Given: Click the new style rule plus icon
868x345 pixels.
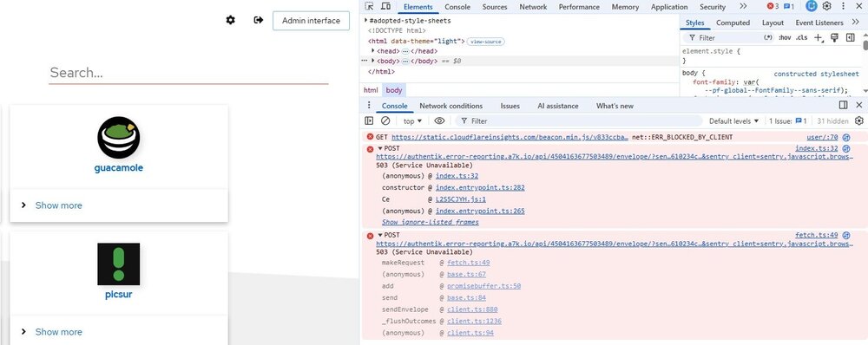Looking at the screenshot, I should click(819, 37).
